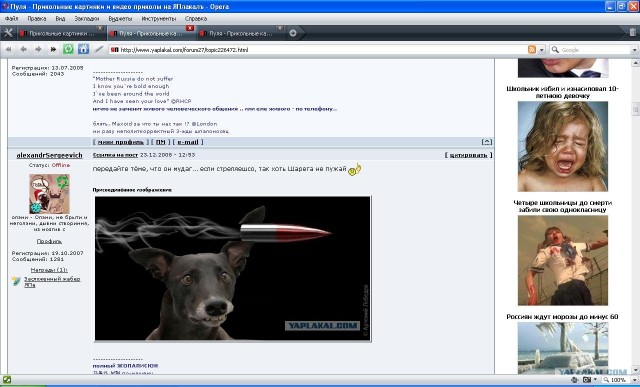Viewport: 640px width, 387px height.
Task: Open the closed tabs trash icon
Action: coord(632,32)
